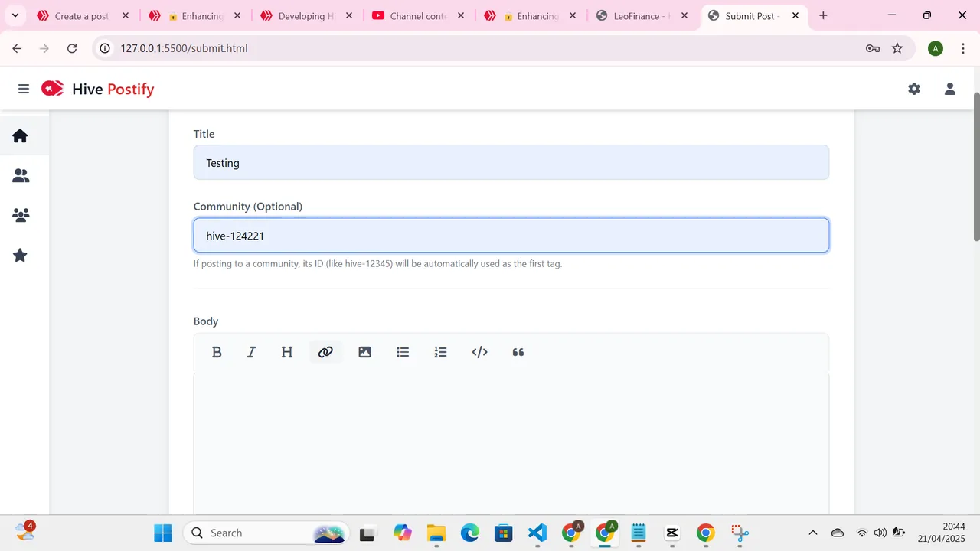Viewport: 980px width, 551px height.
Task: Insert a link via the chain icon
Action: pos(325,352)
